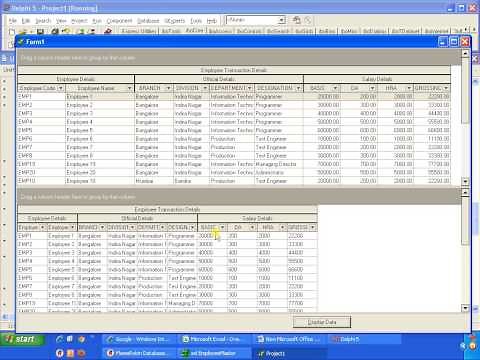Open BASIC filter dropdown in top grid

coord(335,88)
